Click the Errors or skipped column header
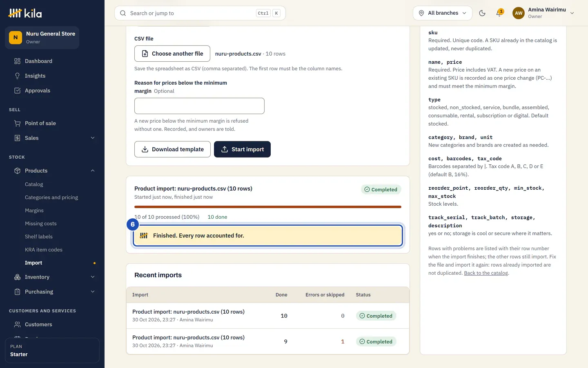This screenshot has width=588, height=368. click(x=325, y=295)
